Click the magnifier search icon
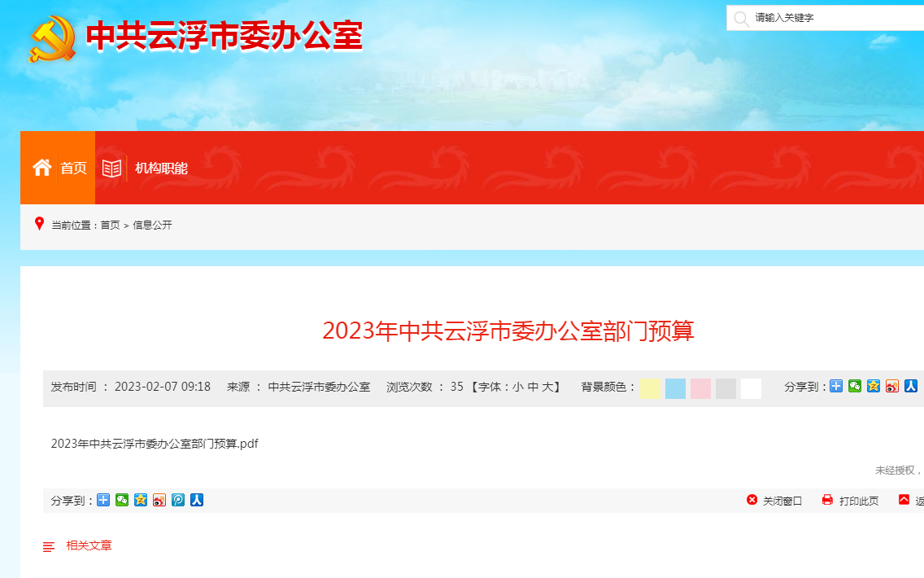The image size is (924, 578). point(741,18)
